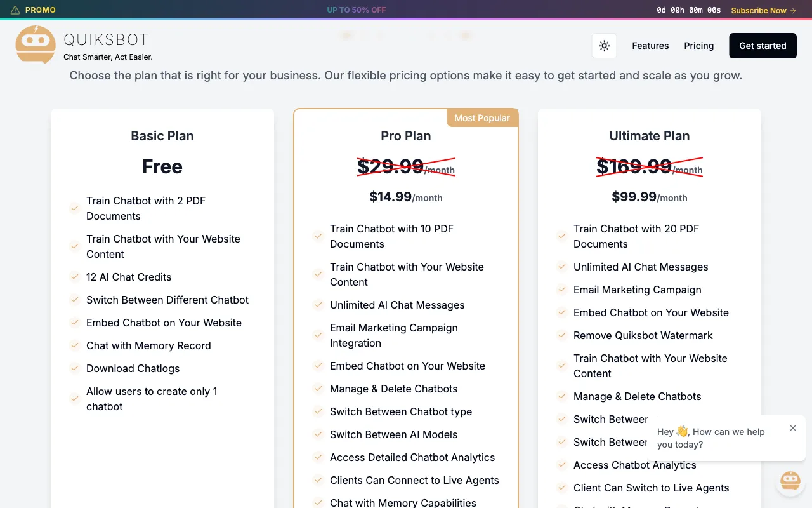Click the Basic Plan heading
812x508 pixels.
162,136
